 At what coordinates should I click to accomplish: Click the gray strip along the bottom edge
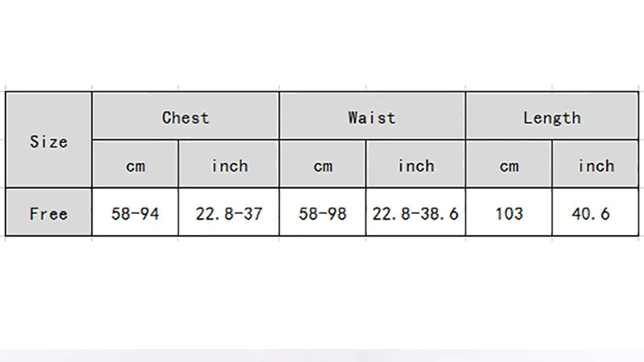(322, 356)
